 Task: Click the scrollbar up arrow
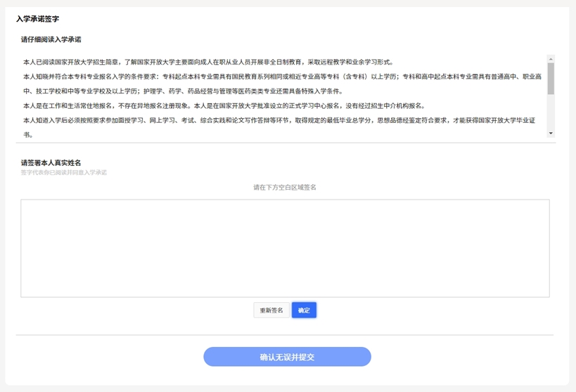[551, 59]
